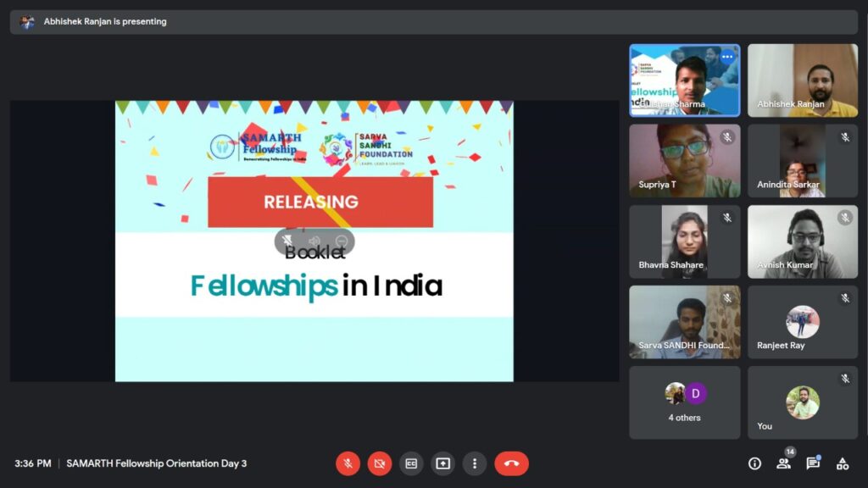This screenshot has width=868, height=488.
Task: Click the 3:36 PM clock text
Action: pyautogui.click(x=33, y=463)
